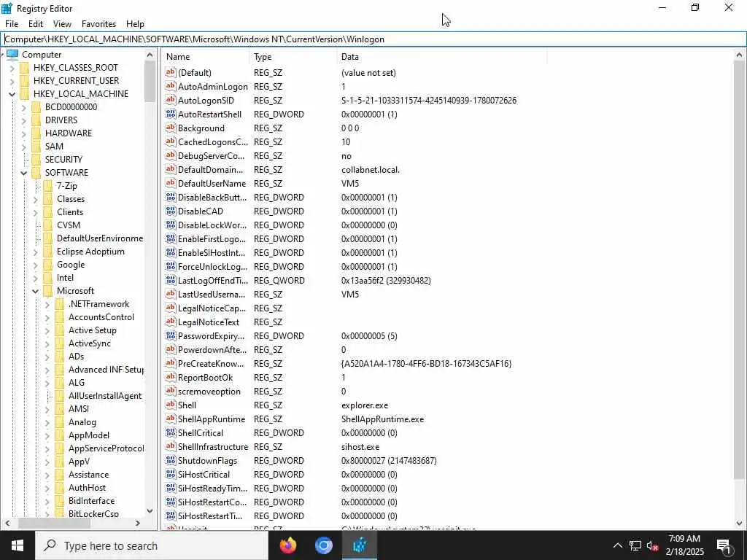Viewport: 747px width, 560px height.
Task: Expand the Active Setup key
Action: click(47, 330)
